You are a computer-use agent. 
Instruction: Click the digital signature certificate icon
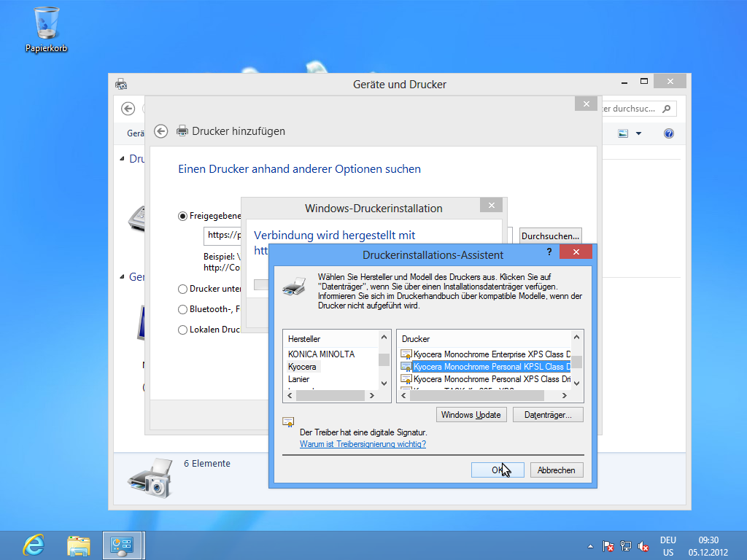pyautogui.click(x=288, y=422)
